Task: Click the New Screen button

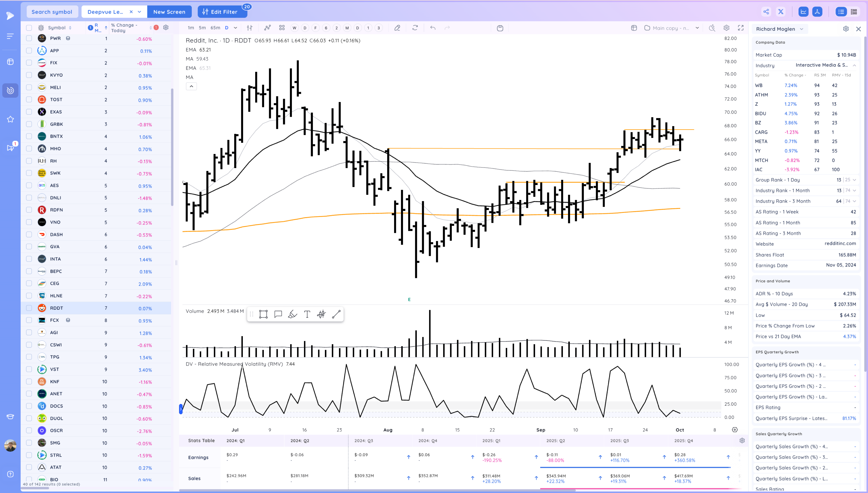Action: point(169,12)
